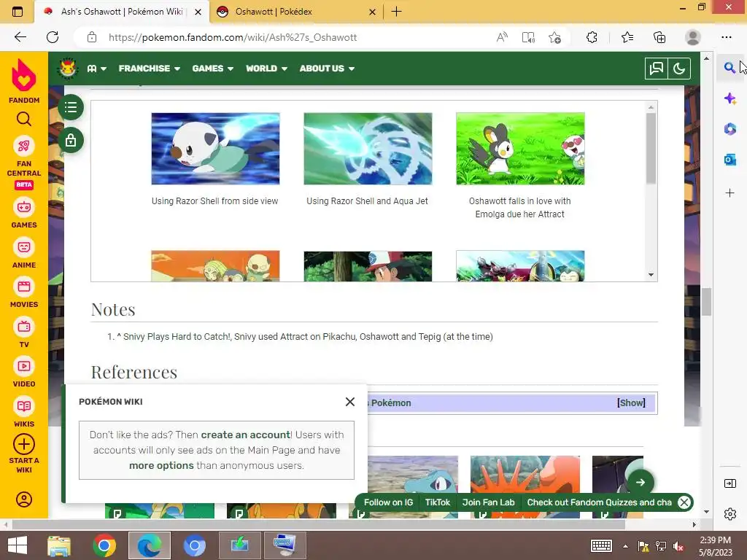Expand the Explore book icon dropdown
Viewport: 747px width, 560px height.
coord(97,69)
